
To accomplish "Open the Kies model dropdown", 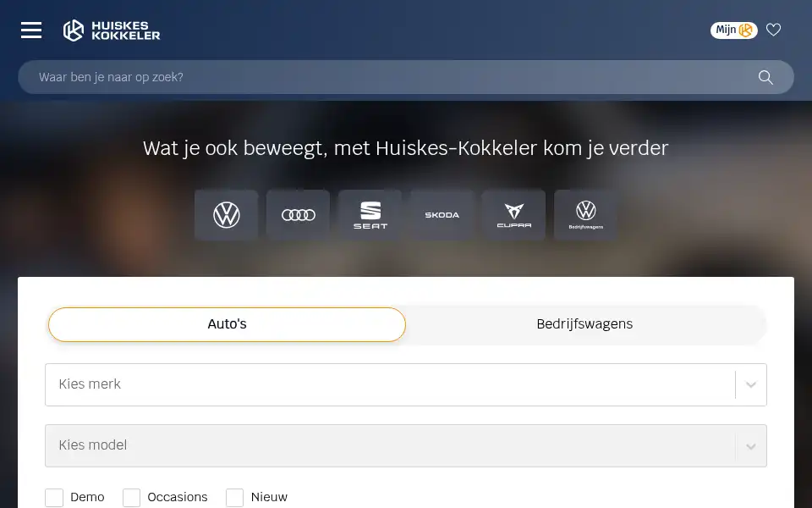I will click(x=405, y=446).
